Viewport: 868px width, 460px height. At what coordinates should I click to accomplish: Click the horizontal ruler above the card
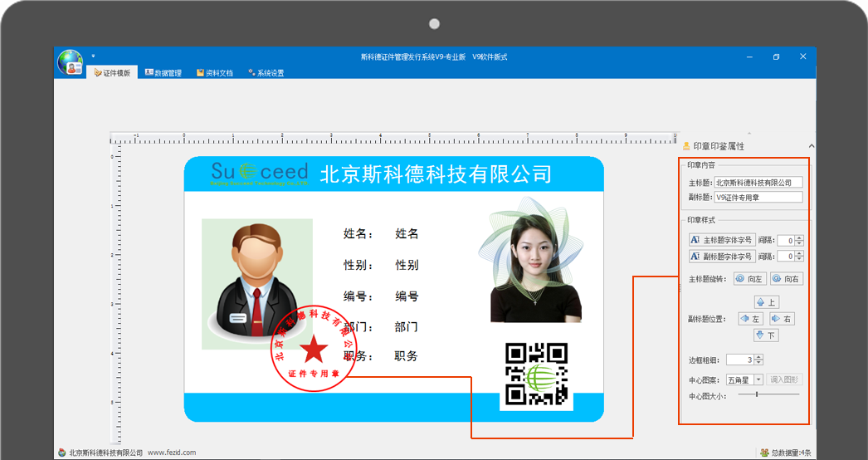394,138
